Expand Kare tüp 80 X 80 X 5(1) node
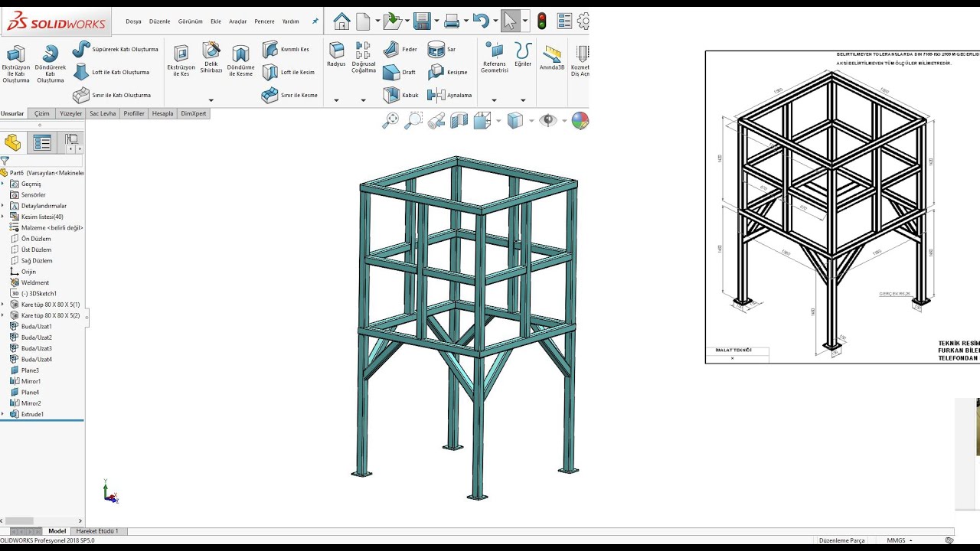 point(3,305)
